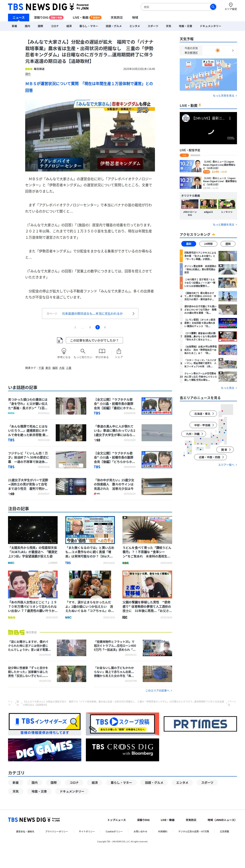Open ranking item 1 回転寿司店 article
Screen dimensions: 245x868
tap(208, 256)
